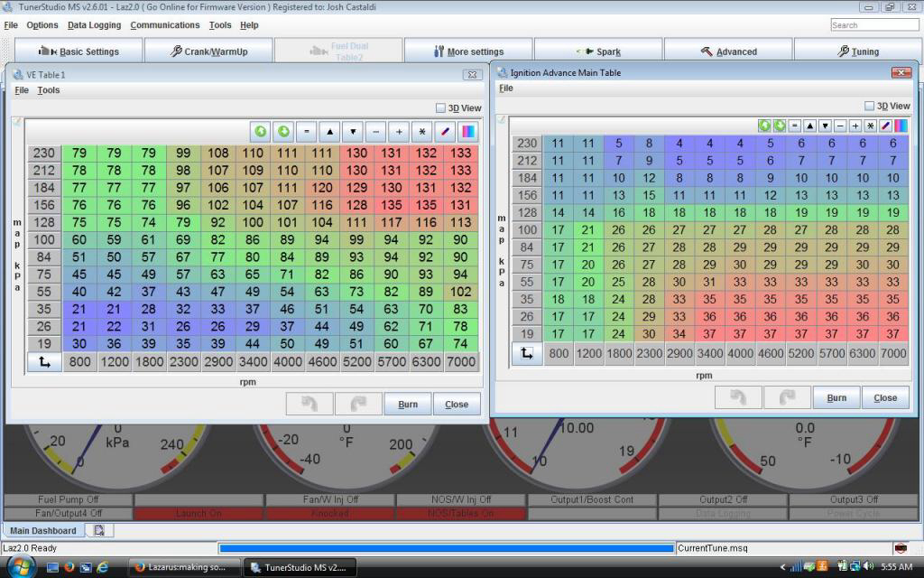Click the Search input field
The height and width of the screenshot is (578, 924).
coord(873,25)
